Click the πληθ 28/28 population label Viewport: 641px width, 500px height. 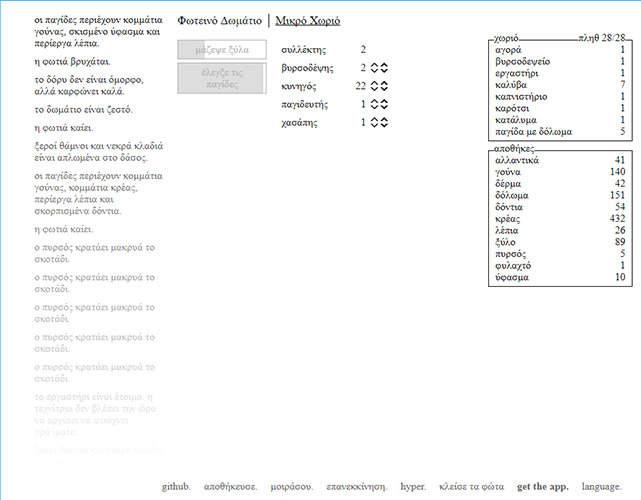click(602, 38)
